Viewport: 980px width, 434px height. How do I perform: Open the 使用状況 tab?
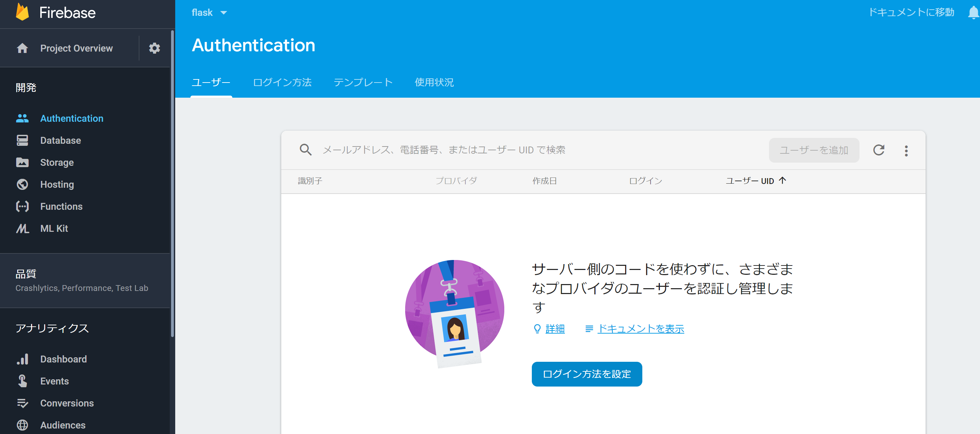click(x=434, y=83)
